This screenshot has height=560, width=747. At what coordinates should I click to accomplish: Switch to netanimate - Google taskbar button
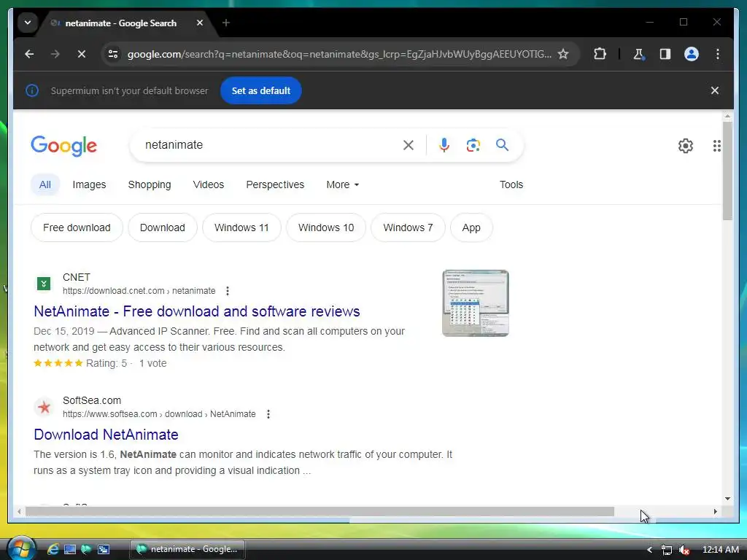[187, 549]
